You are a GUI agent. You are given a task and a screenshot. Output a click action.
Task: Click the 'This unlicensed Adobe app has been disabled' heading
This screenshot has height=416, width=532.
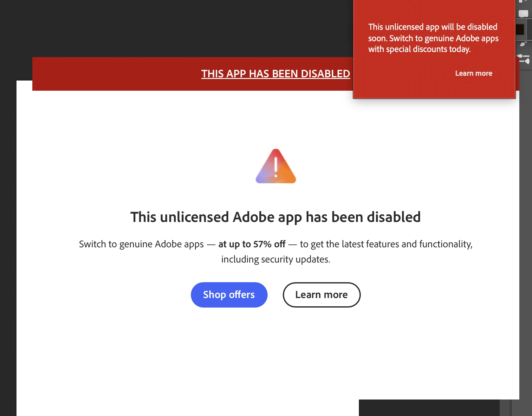point(276,217)
